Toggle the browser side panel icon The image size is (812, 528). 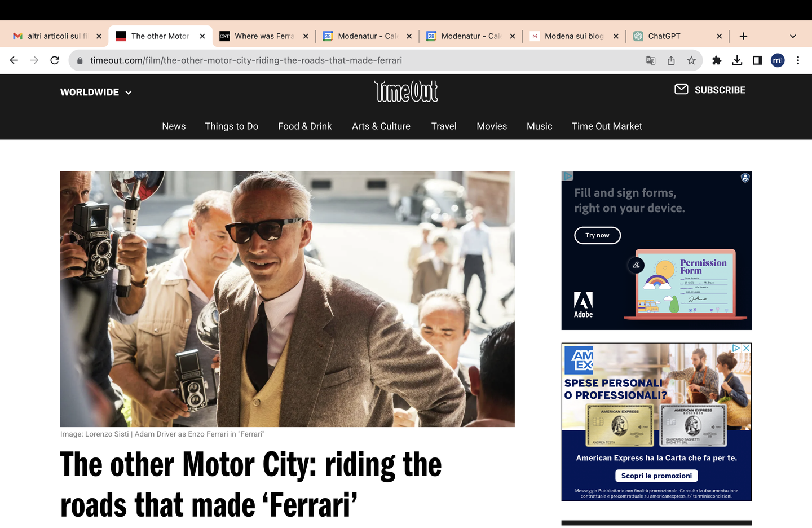click(757, 60)
